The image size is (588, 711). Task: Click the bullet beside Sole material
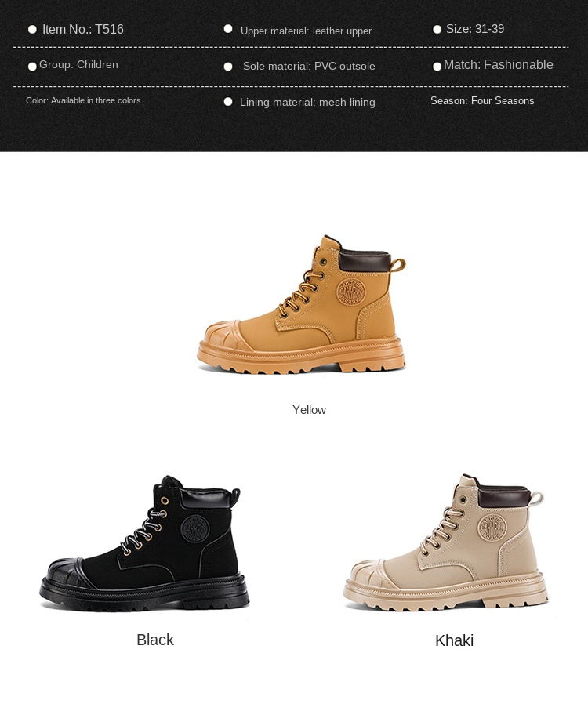(228, 67)
